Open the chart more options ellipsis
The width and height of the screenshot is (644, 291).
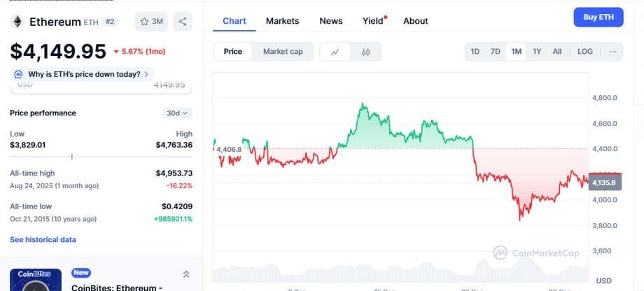point(612,52)
